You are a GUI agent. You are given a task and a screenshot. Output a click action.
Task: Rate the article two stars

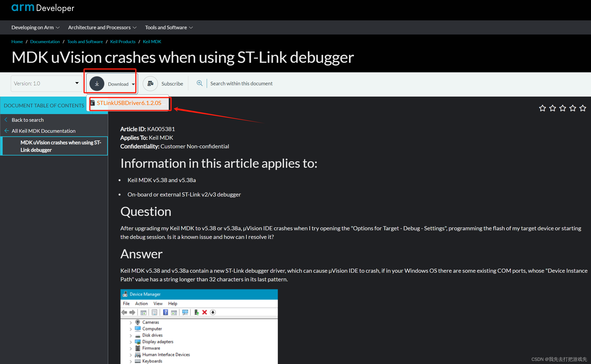[552, 108]
